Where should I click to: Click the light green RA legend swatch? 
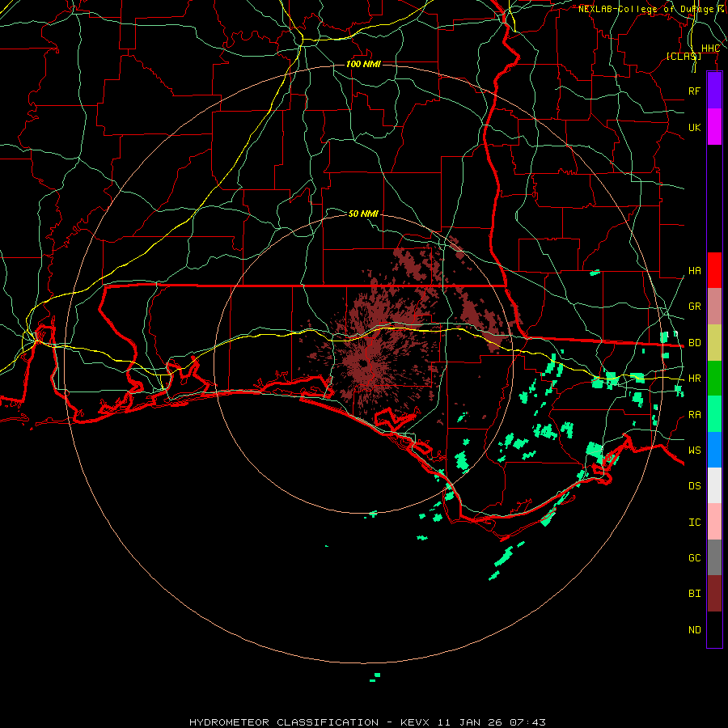(714, 414)
